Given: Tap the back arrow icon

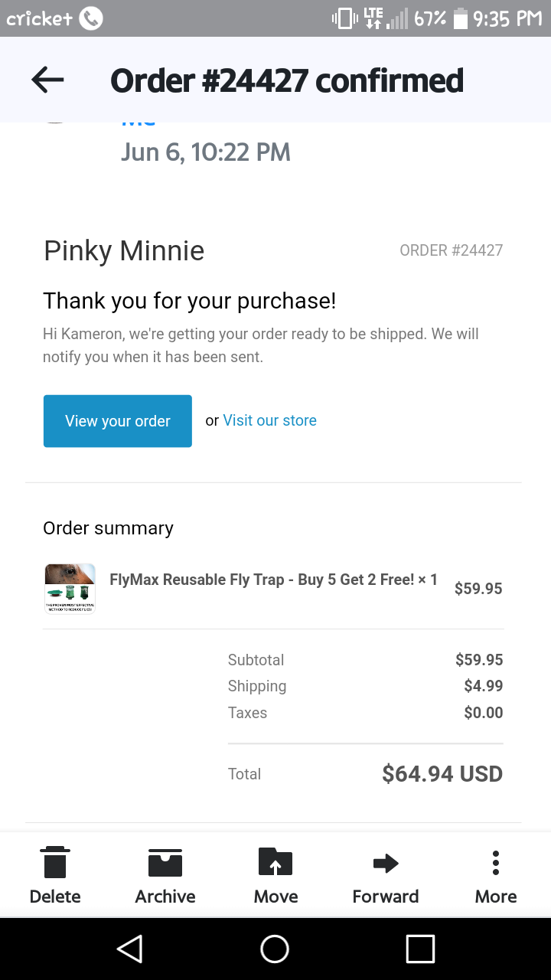Looking at the screenshot, I should (x=47, y=80).
